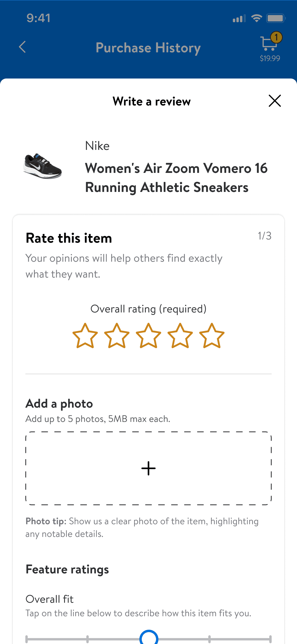Tap the Women's Air Zoom Vomero product name
Image resolution: width=297 pixels, height=644 pixels.
(x=176, y=178)
